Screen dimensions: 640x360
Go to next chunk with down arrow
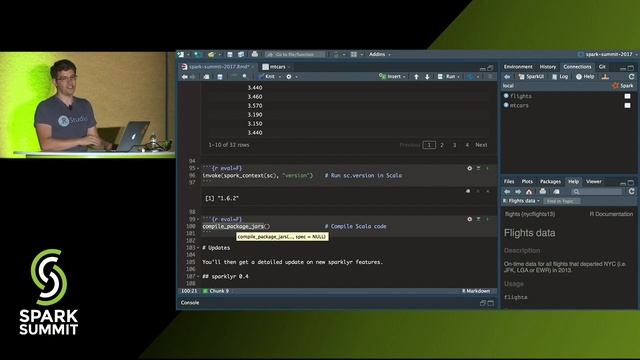click(x=427, y=77)
